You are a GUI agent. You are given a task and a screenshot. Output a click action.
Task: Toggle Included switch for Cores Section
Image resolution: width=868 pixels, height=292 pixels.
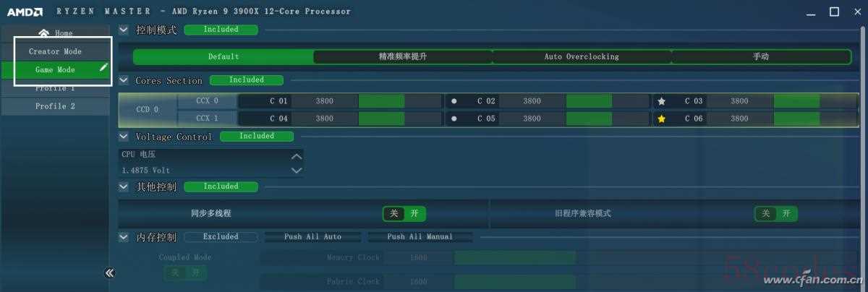[247, 80]
